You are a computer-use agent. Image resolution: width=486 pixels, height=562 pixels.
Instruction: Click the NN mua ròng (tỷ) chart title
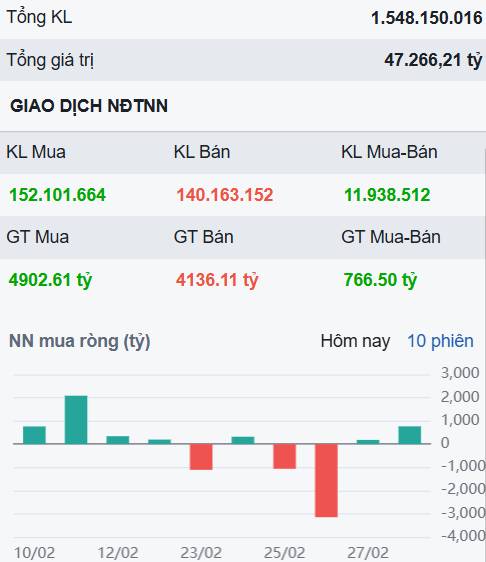(x=80, y=341)
